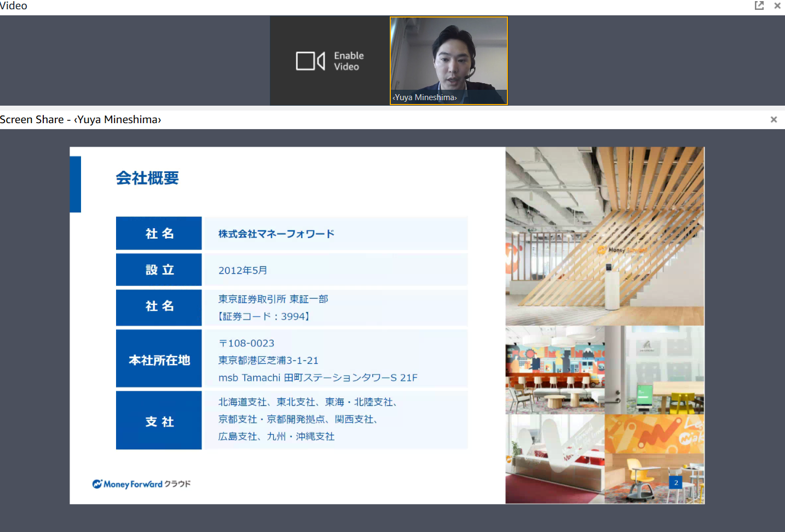Click the slide heading 会社概要
785x532 pixels.
click(x=147, y=178)
